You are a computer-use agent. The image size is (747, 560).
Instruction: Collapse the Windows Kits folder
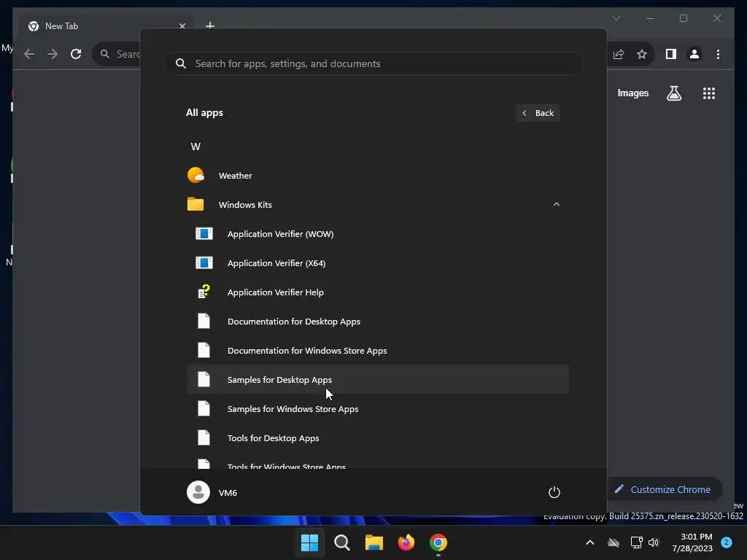tap(556, 205)
